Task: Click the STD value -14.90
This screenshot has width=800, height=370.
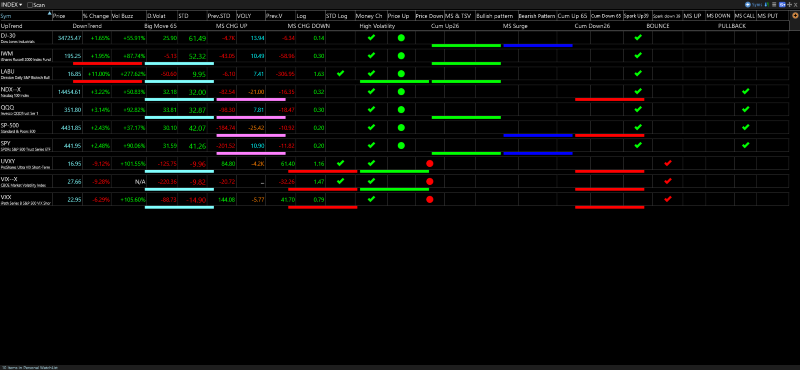Action: coord(196,200)
